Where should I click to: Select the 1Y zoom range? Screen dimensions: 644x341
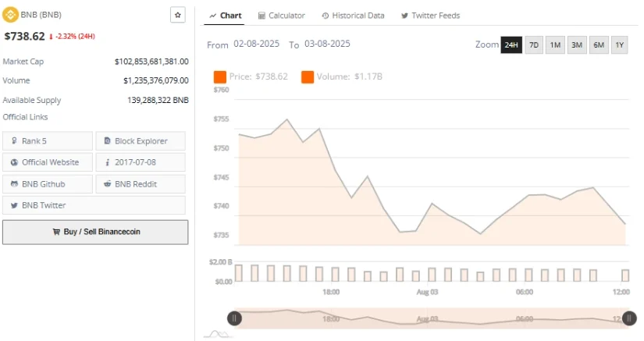point(619,45)
